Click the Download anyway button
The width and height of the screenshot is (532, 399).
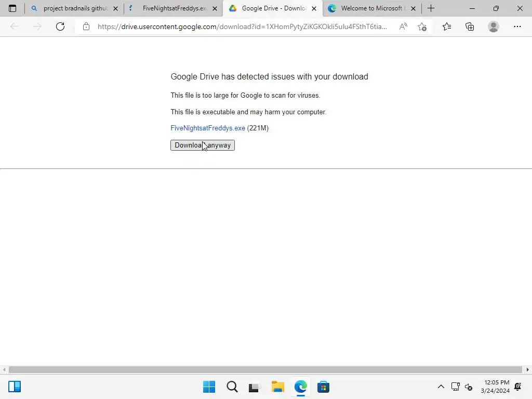pyautogui.click(x=203, y=145)
